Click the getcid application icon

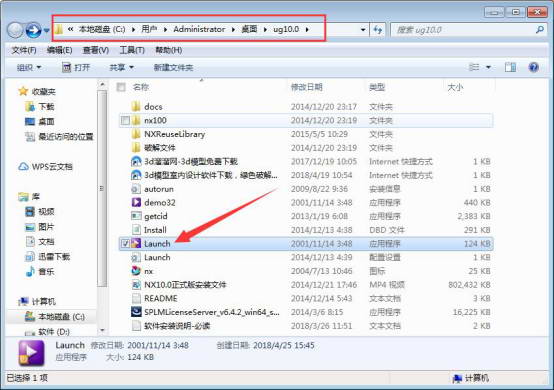(136, 216)
